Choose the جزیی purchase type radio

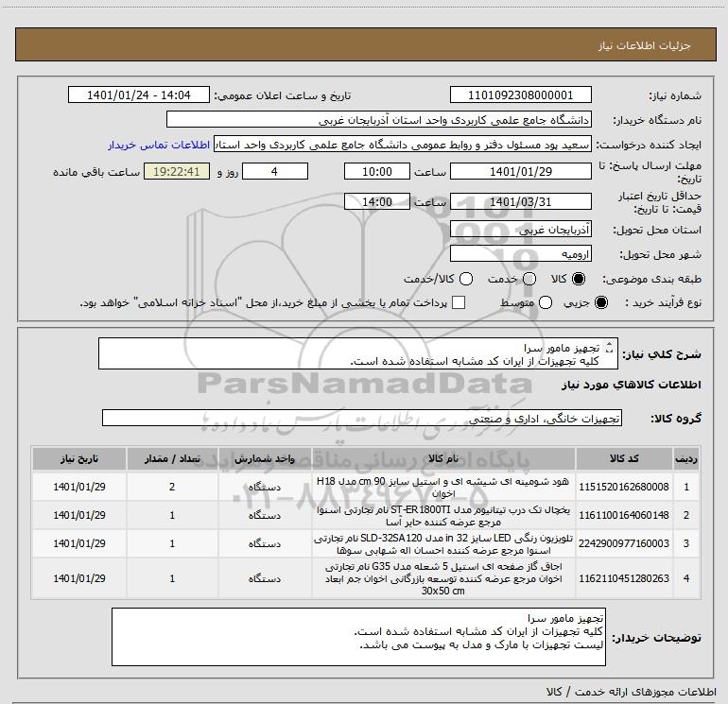coord(600,302)
